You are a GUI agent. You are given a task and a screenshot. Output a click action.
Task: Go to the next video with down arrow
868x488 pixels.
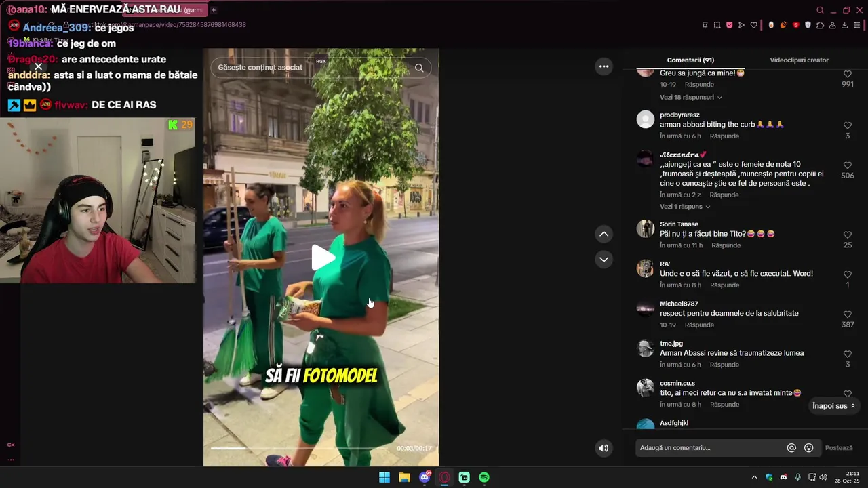pyautogui.click(x=604, y=260)
